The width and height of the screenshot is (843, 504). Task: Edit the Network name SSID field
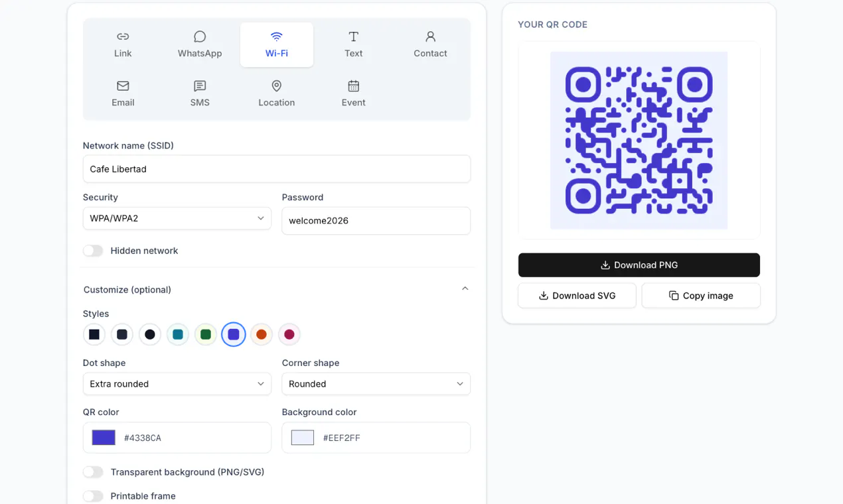click(x=277, y=169)
